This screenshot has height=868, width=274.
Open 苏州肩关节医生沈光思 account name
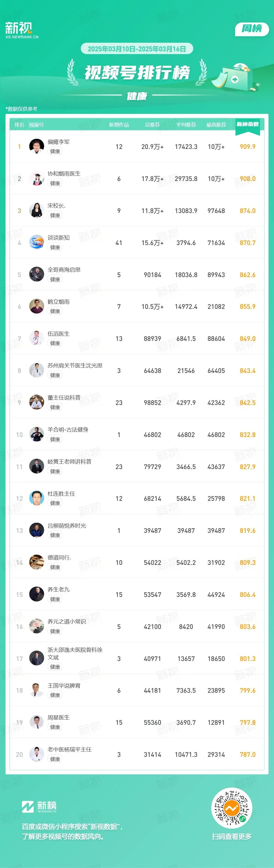pyautogui.click(x=75, y=366)
